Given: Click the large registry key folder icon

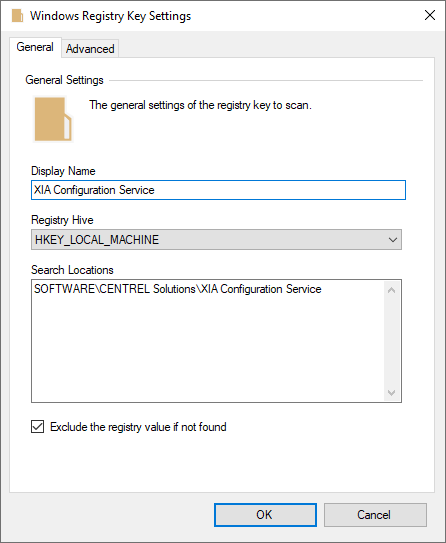Looking at the screenshot, I should pyautogui.click(x=53, y=119).
